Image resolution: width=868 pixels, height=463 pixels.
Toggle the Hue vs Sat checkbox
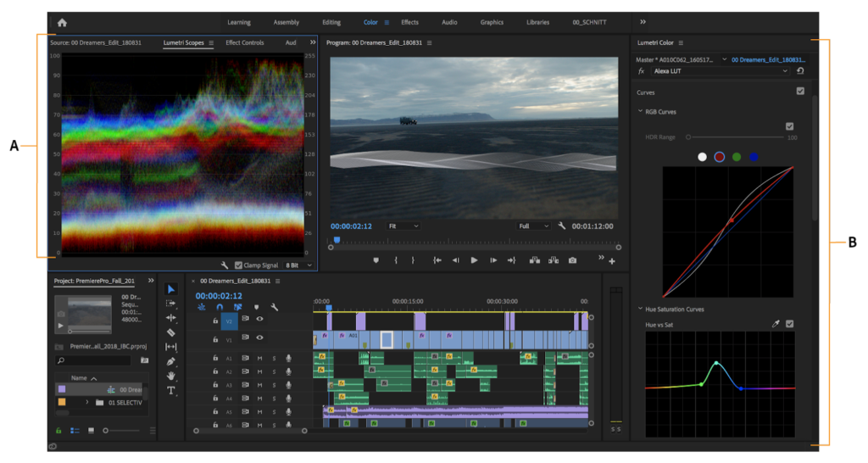789,324
